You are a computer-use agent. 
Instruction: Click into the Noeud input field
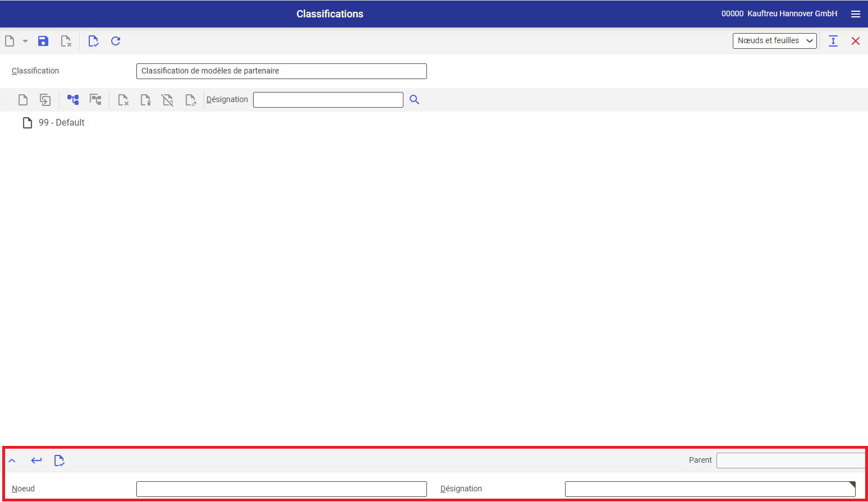pos(281,489)
